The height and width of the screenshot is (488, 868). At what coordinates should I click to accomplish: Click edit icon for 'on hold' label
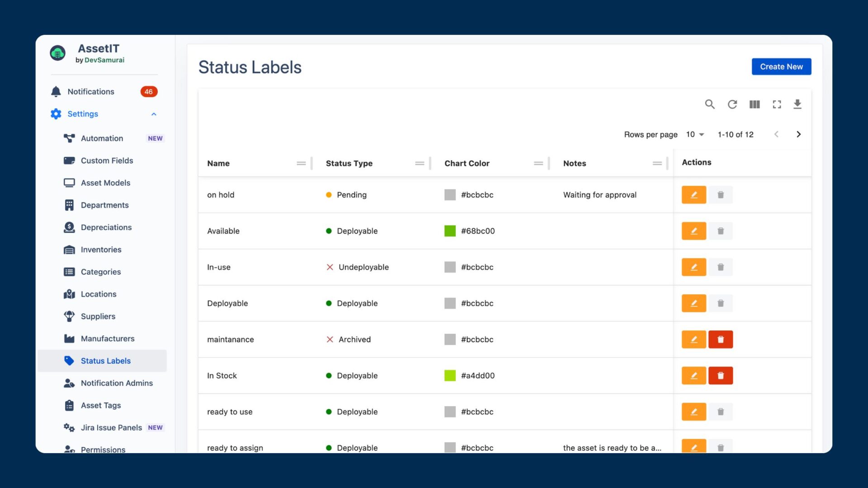[694, 194]
